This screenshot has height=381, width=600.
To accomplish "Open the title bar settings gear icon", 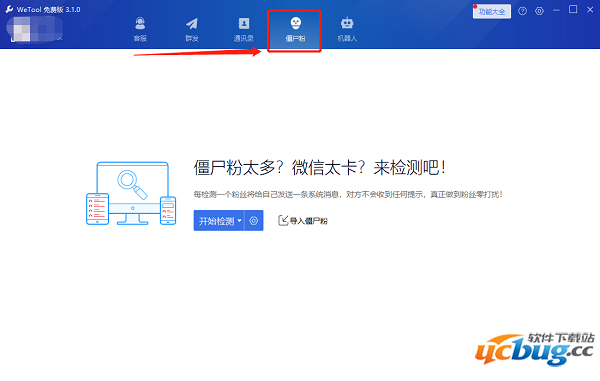I will (539, 11).
